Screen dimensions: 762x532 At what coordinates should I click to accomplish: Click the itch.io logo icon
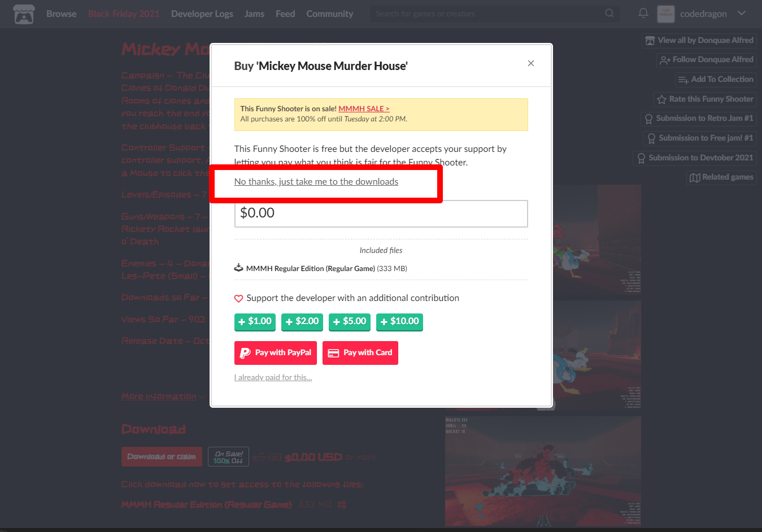click(24, 14)
